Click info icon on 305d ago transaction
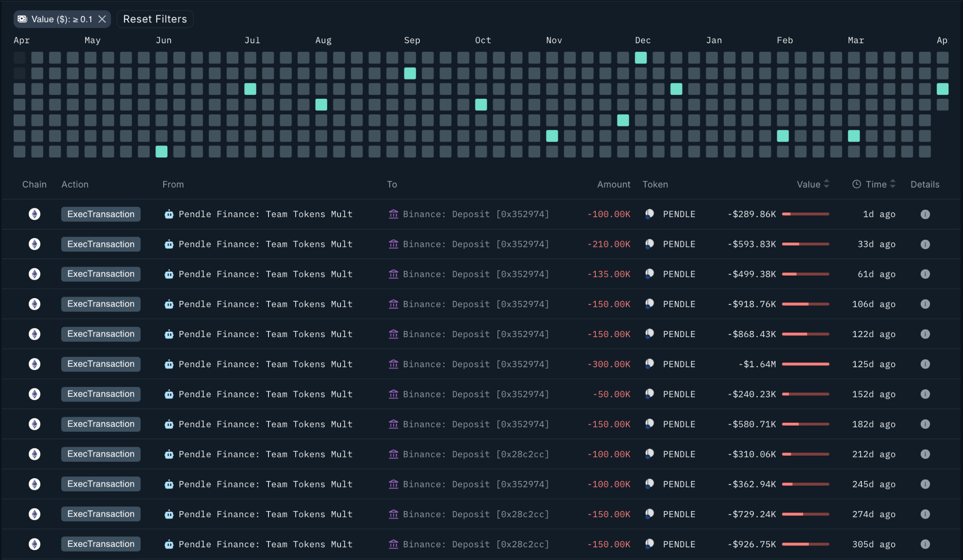 click(925, 544)
